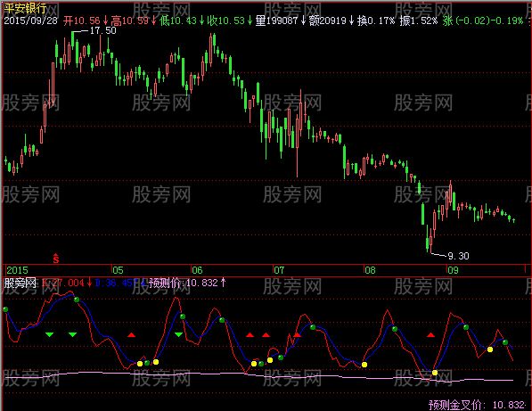Click the 9.30 lowest price label
532x411 pixels.
pyautogui.click(x=458, y=256)
